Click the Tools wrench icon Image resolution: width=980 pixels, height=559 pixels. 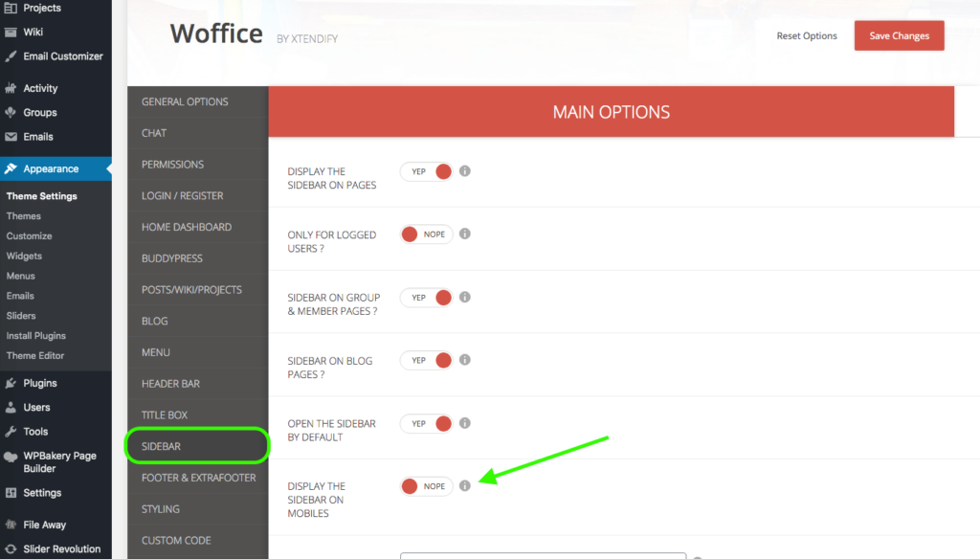pos(11,432)
